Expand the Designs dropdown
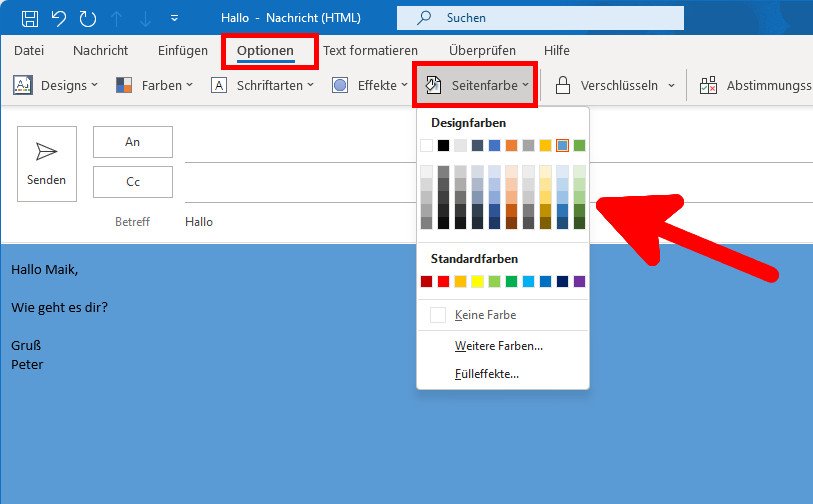 coord(56,86)
